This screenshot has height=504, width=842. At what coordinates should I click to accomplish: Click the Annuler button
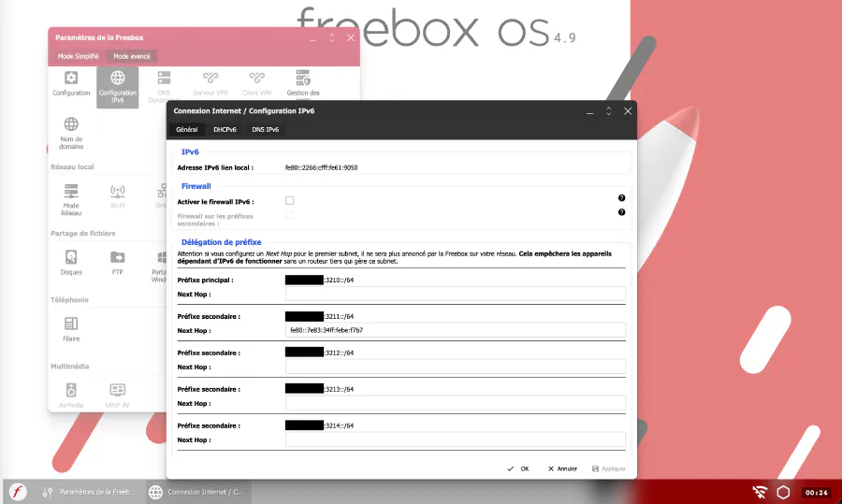coord(562,468)
